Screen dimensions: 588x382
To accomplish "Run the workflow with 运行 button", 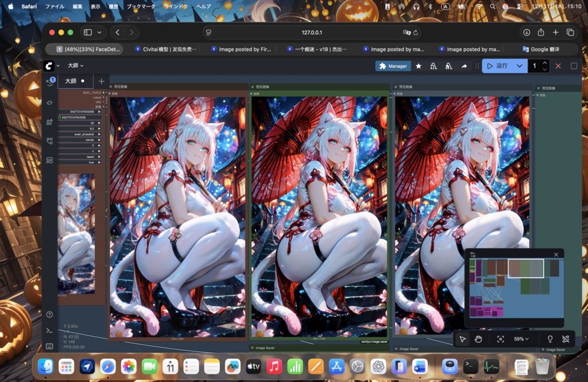I will 497,66.
